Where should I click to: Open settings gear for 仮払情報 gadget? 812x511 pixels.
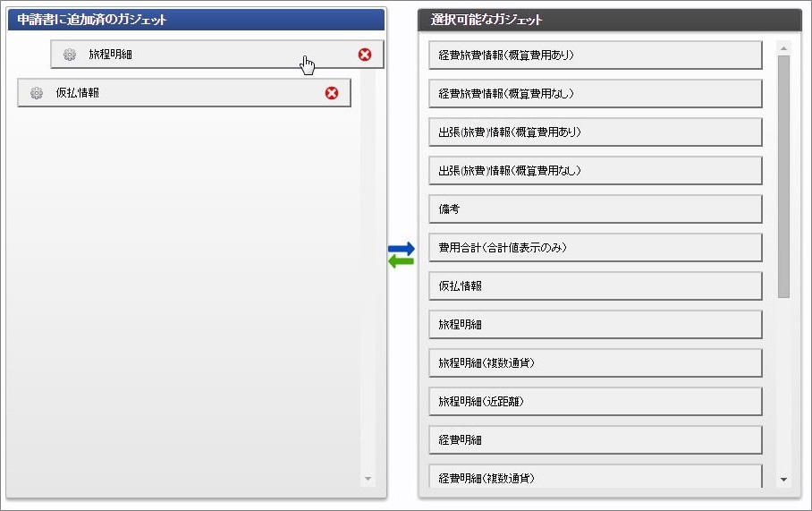pyautogui.click(x=37, y=93)
